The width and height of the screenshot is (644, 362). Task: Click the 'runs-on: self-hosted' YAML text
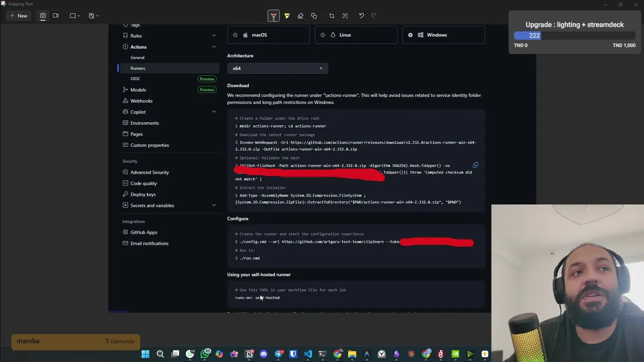pos(257,298)
